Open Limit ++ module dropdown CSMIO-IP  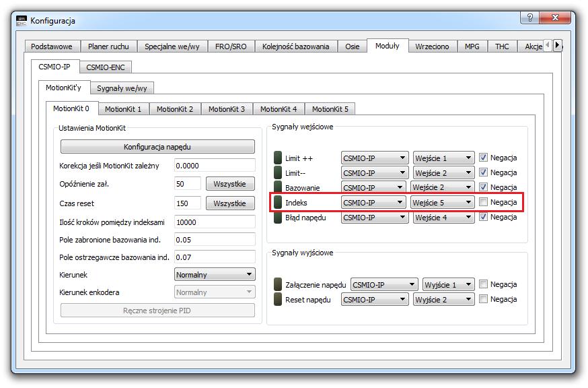pos(375,158)
